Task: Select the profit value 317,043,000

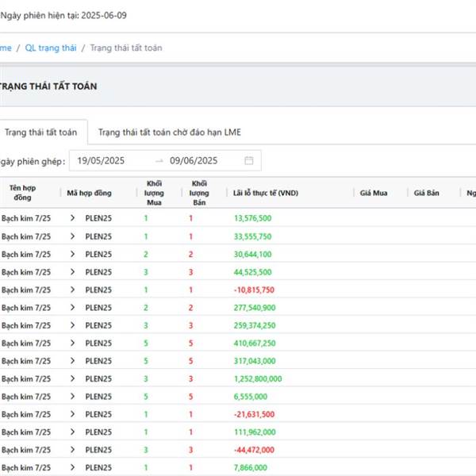Action: coord(255,361)
